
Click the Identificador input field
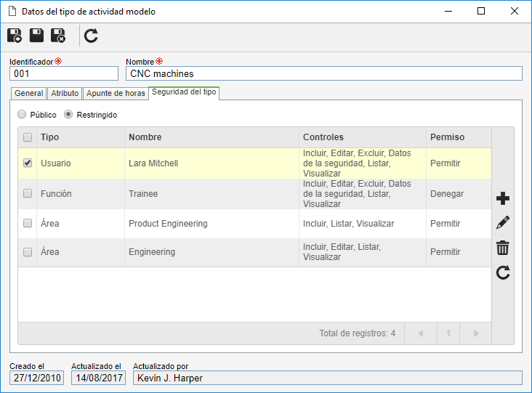(64, 73)
